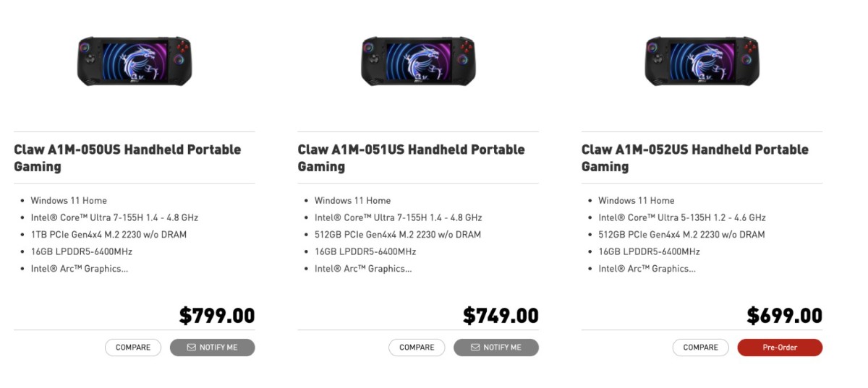Open the Claw A1M-052US product image
Viewport: 868px width, 388px height.
702,61
